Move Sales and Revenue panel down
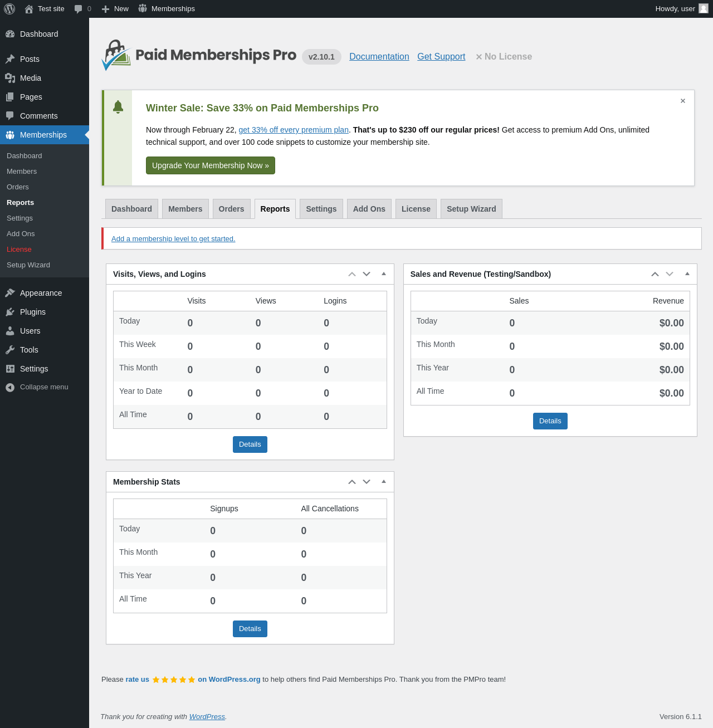This screenshot has height=728, width=713. (x=670, y=274)
